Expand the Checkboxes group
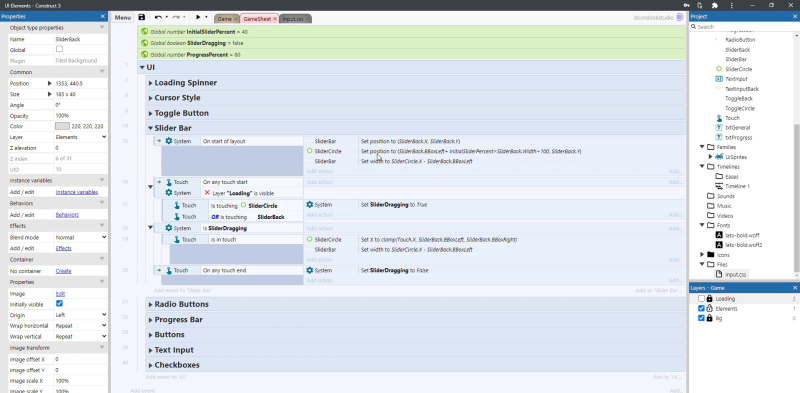 [x=151, y=365]
